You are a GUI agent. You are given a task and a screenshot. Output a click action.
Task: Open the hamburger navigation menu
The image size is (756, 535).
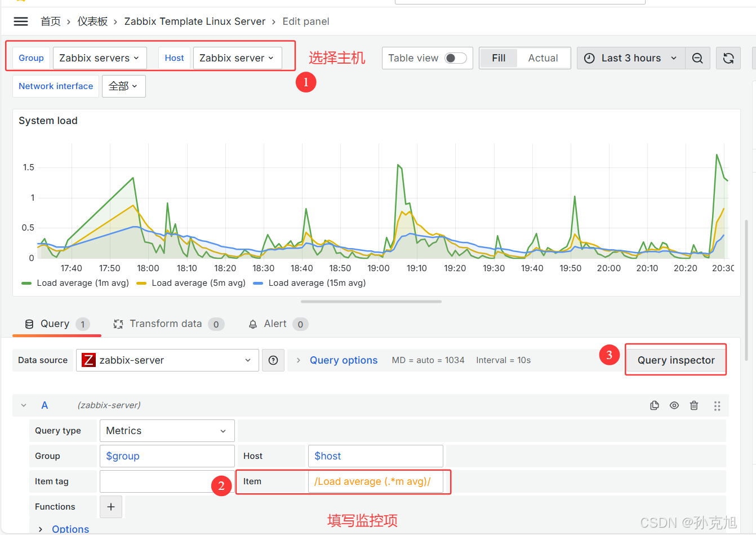pos(21,21)
